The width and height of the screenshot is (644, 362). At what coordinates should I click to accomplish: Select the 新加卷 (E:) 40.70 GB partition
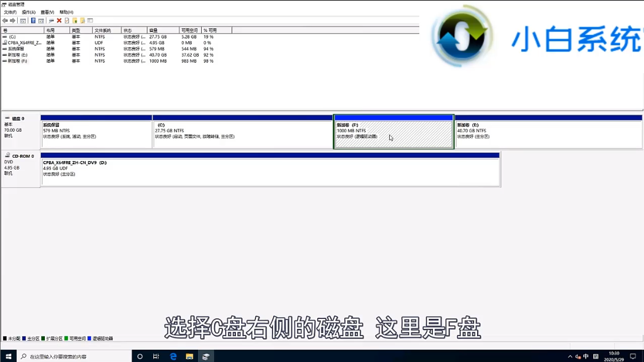click(548, 132)
